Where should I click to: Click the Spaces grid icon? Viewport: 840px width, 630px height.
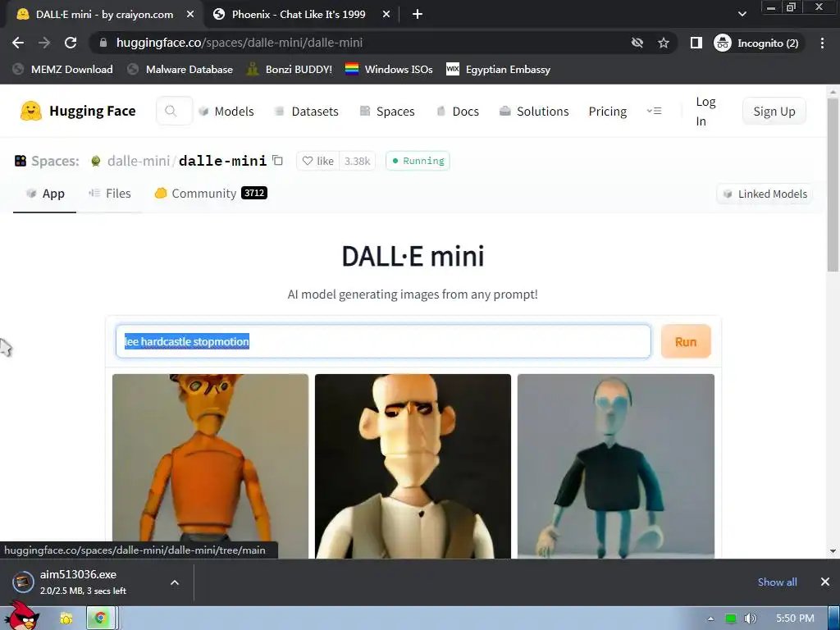click(21, 161)
